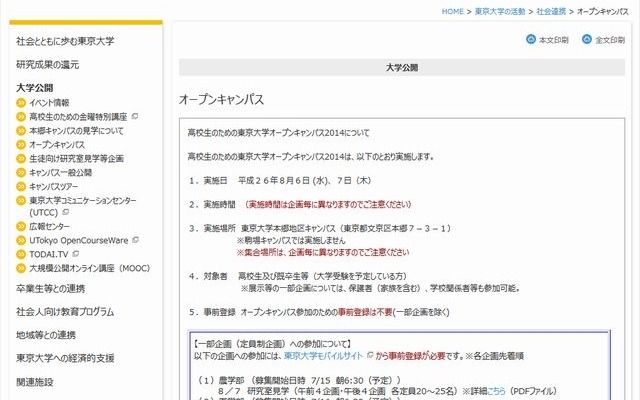Click the 大学公開 gray section header bar
The height and width of the screenshot is (400, 640).
tap(402, 67)
